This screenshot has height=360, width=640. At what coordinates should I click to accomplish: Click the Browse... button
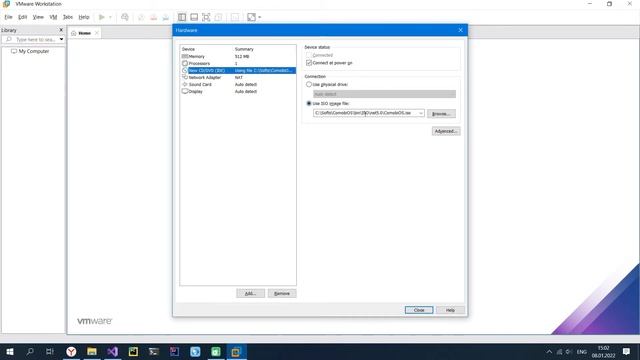pyautogui.click(x=441, y=113)
